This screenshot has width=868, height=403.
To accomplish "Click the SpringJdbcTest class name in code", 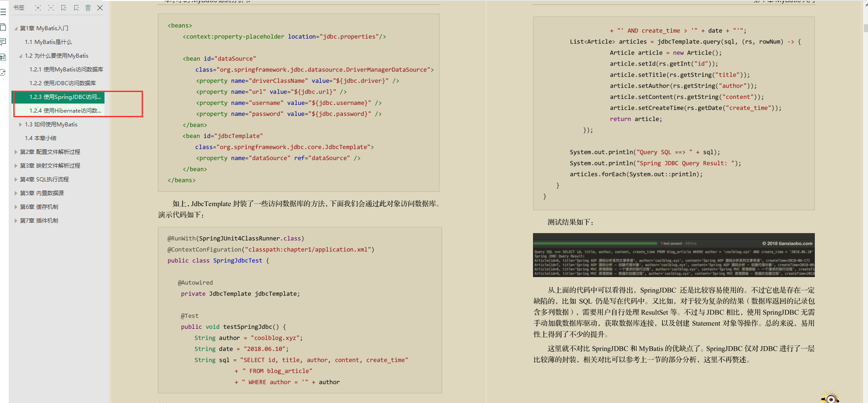I will 238,261.
